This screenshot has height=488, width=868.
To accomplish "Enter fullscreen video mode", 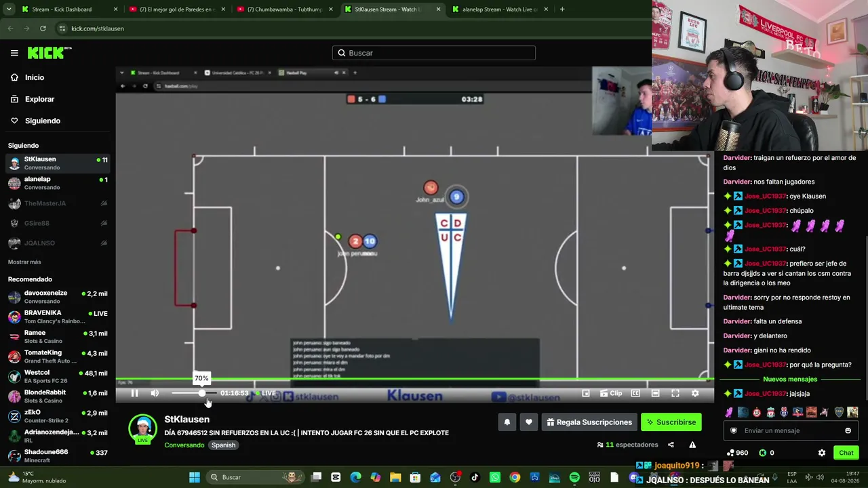I will (675, 393).
